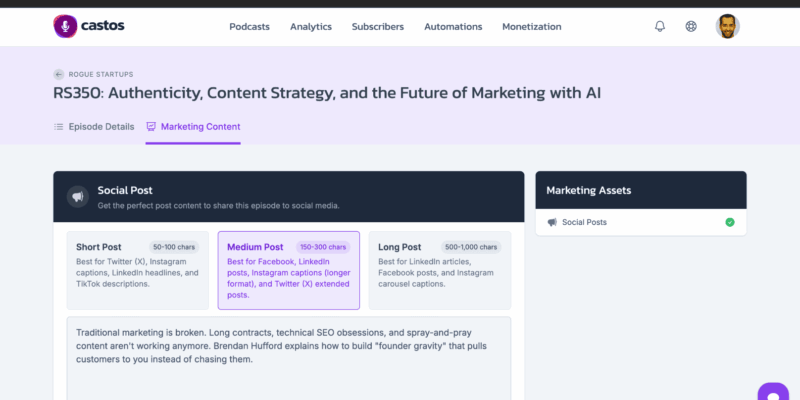800x400 pixels.
Task: Click the Rogue Startups breadcrumb link
Action: pos(101,74)
